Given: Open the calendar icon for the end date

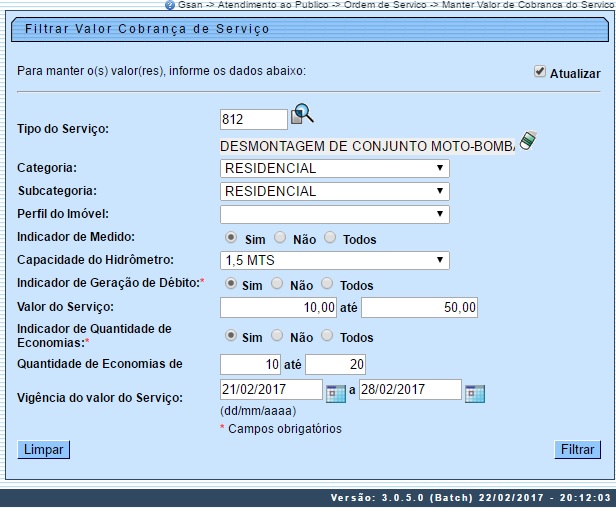Looking at the screenshot, I should point(475,393).
